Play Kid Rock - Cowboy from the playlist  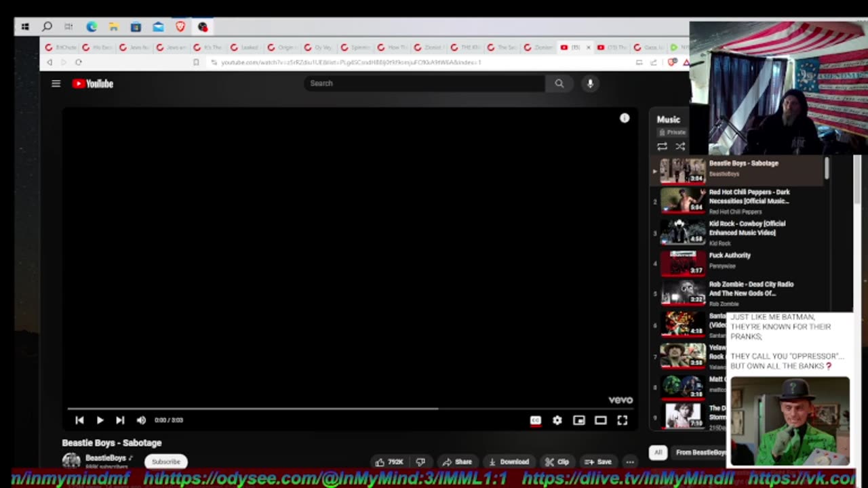pyautogui.click(x=738, y=232)
